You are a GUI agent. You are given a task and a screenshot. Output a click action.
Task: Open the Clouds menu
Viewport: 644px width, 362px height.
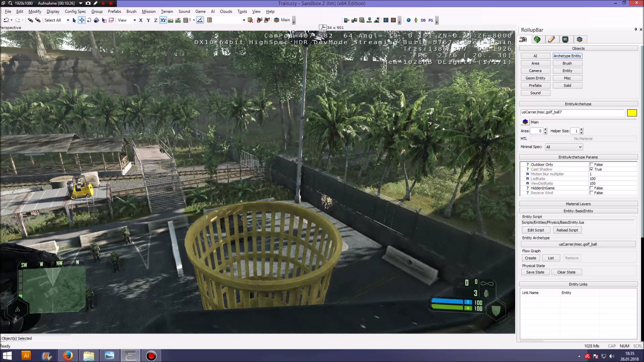226,11
